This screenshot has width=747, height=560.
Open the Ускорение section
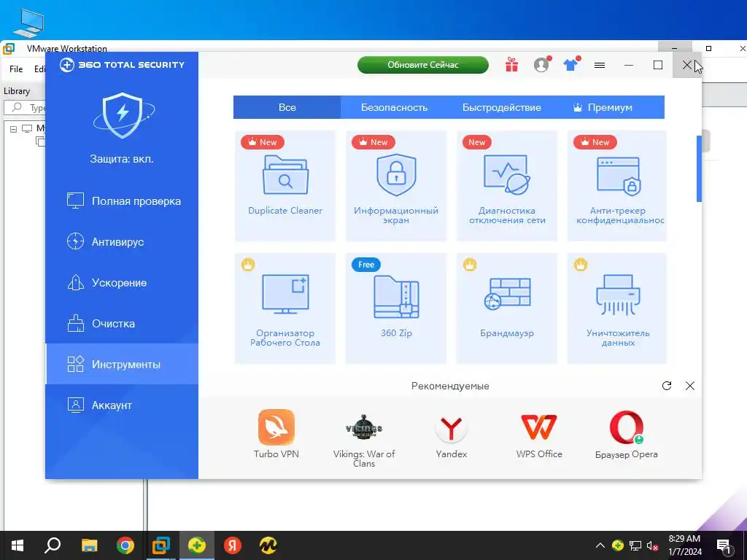click(122, 283)
